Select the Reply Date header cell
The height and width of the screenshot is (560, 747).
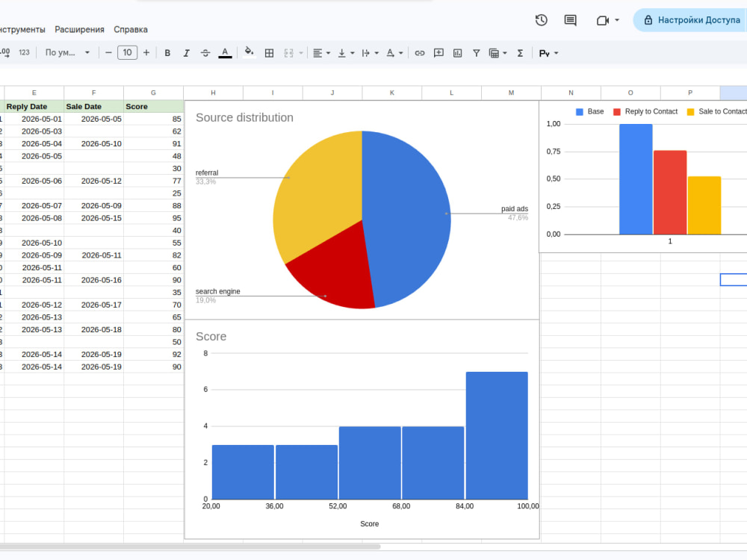coord(34,106)
